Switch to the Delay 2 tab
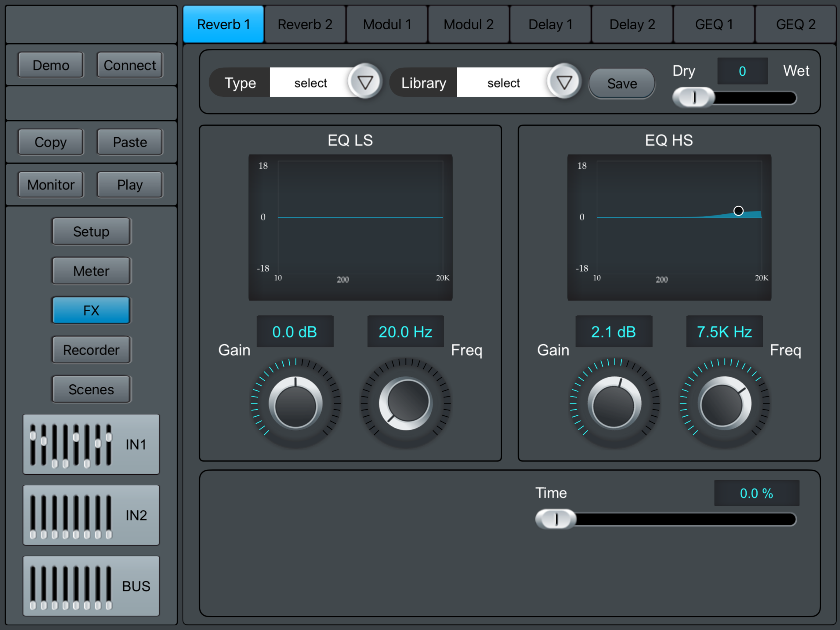Screen dimensions: 840x630 pyautogui.click(x=632, y=24)
